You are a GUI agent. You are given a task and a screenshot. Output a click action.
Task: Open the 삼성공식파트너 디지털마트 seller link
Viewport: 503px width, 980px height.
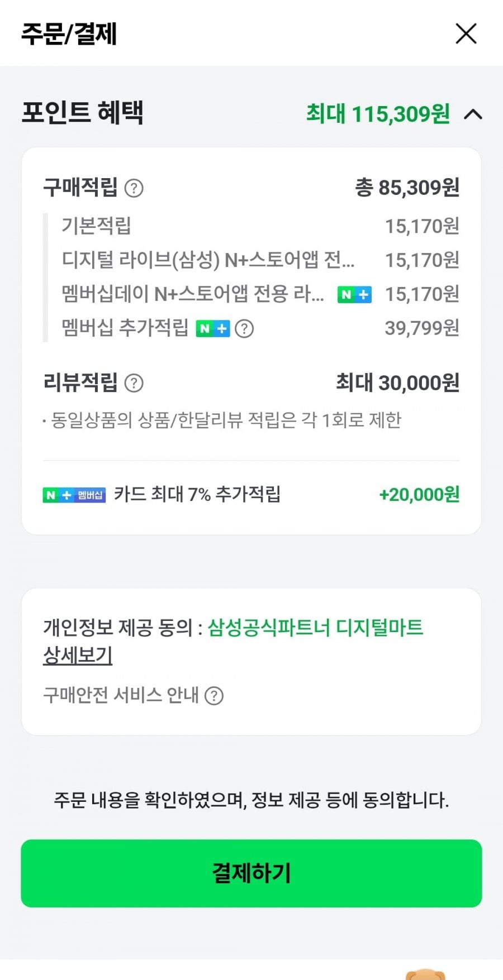tap(315, 628)
